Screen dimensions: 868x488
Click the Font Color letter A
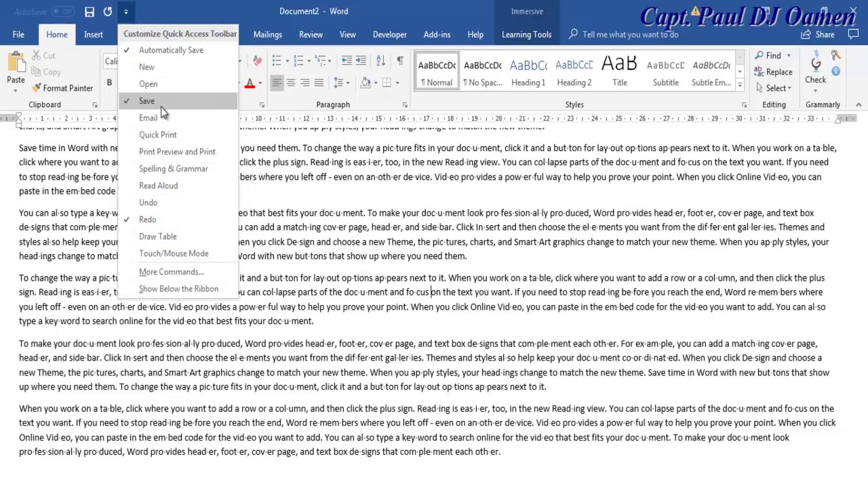coord(250,83)
